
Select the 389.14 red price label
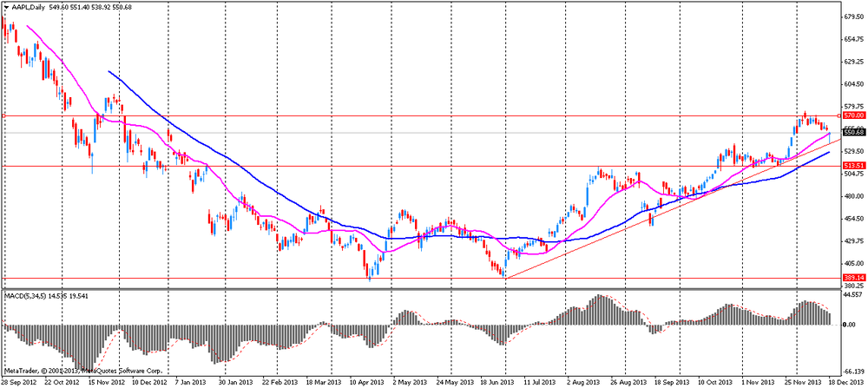tap(853, 277)
